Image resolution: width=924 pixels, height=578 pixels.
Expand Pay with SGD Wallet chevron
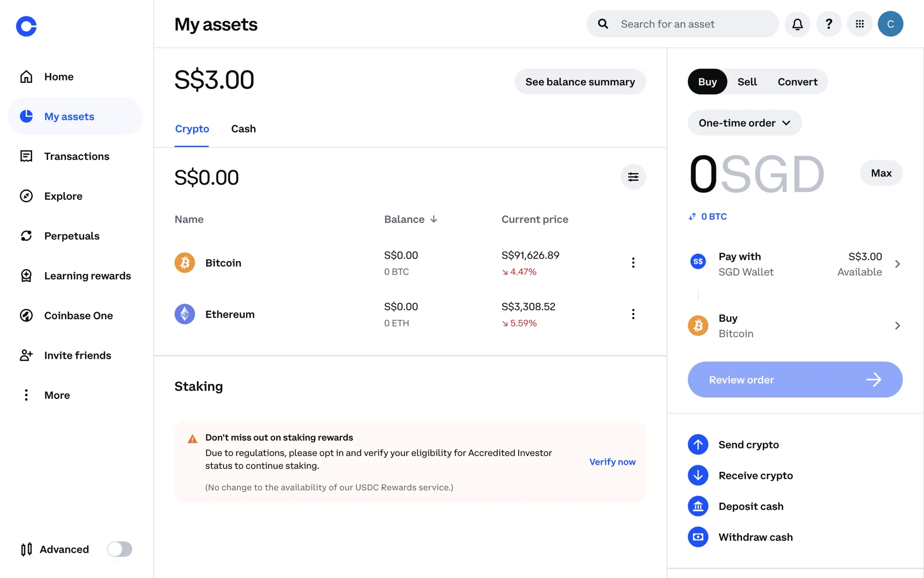[x=897, y=264]
